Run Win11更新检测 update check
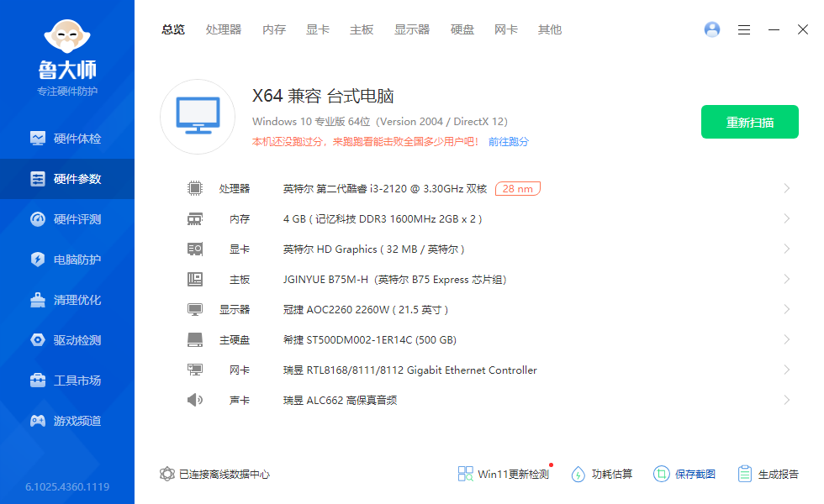The image size is (824, 504). click(x=504, y=474)
